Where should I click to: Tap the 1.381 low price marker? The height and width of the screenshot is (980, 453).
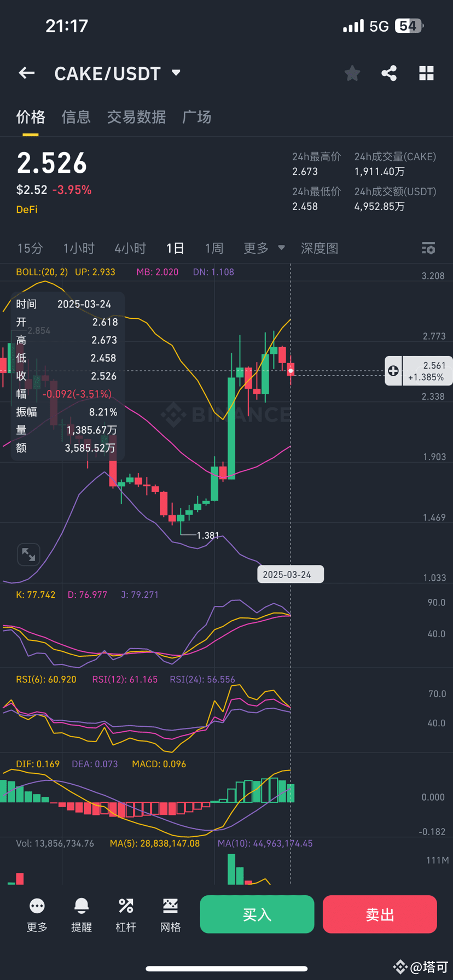[x=208, y=535]
